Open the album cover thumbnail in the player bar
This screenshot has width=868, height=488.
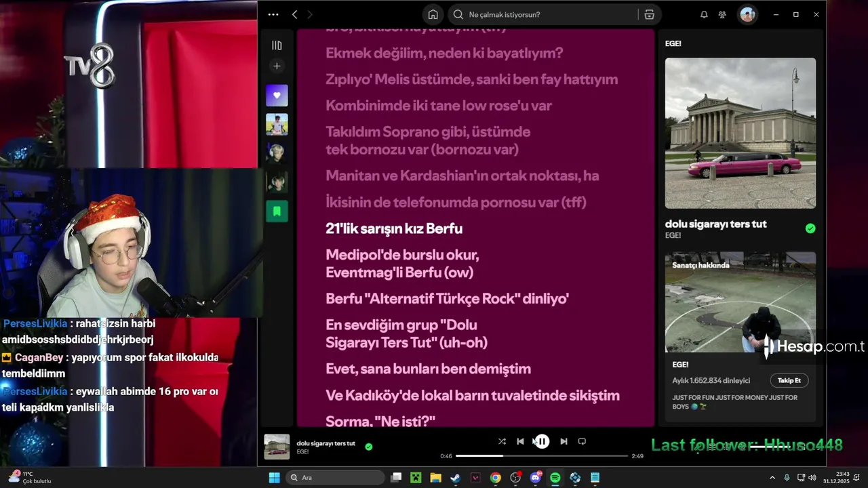coord(277,447)
